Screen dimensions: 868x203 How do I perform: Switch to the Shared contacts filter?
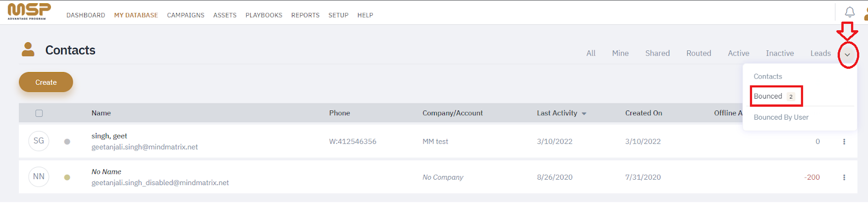pyautogui.click(x=658, y=53)
